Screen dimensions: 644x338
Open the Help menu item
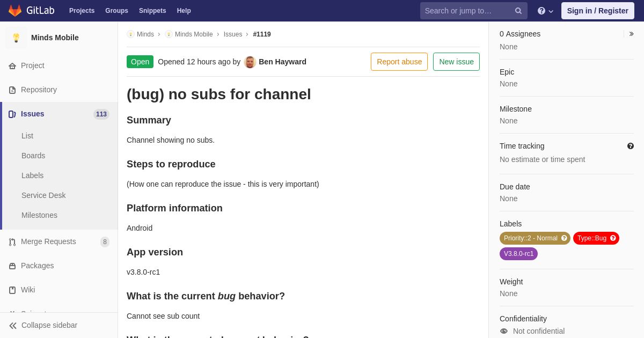(184, 11)
